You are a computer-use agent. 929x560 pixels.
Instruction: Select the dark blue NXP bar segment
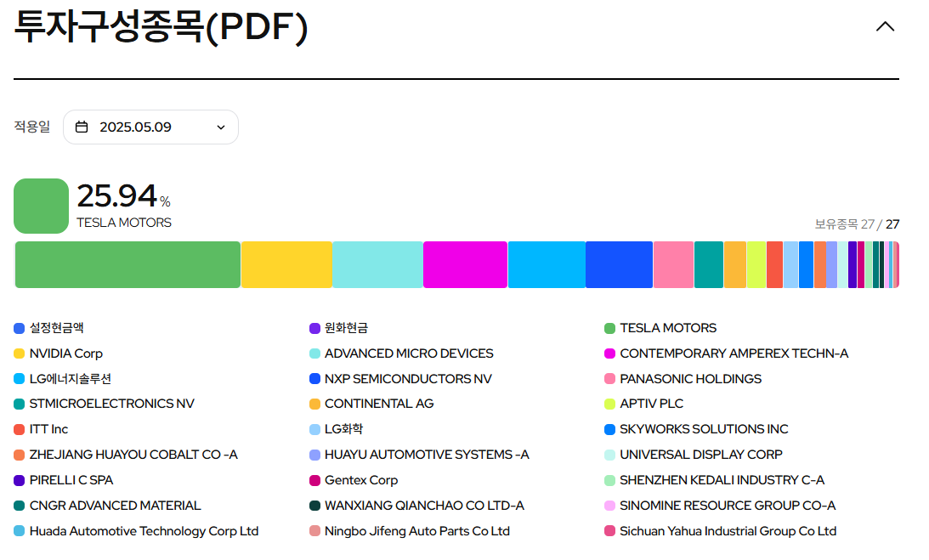click(619, 265)
